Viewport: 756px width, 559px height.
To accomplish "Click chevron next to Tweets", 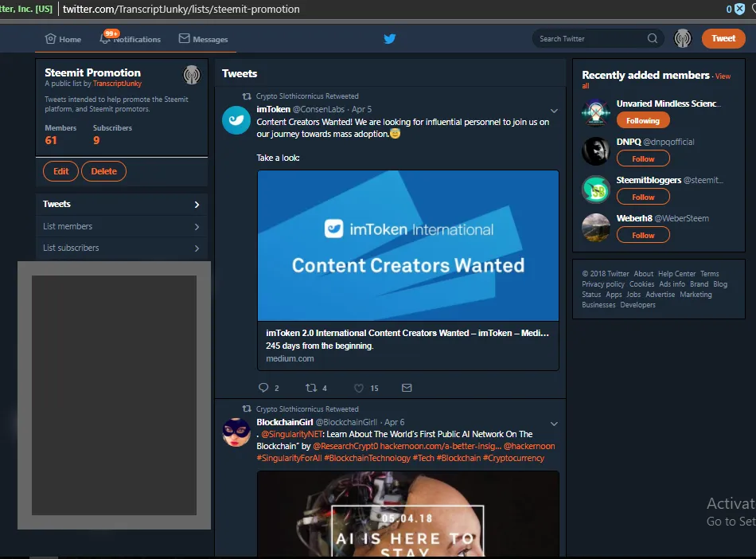I will 197,205.
